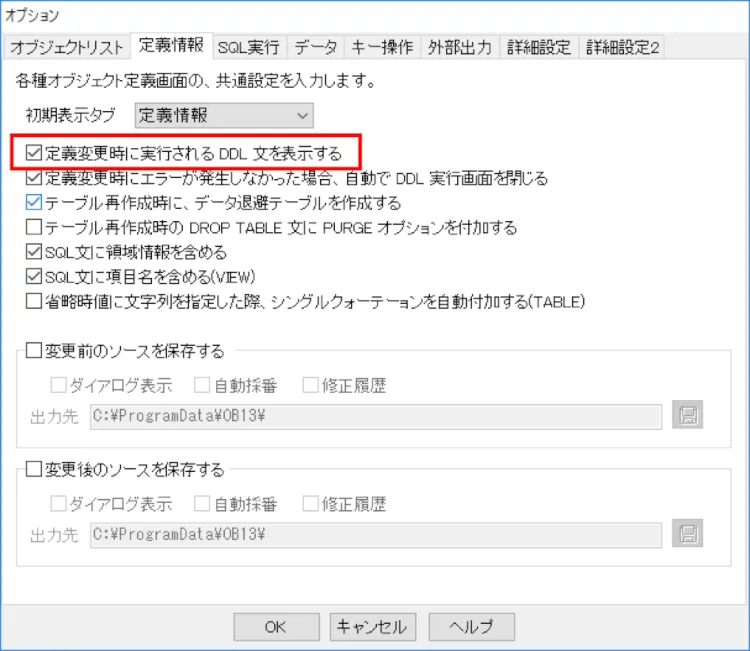Check 変更後のソースを保存する
This screenshot has height=651, width=750.
(34, 469)
